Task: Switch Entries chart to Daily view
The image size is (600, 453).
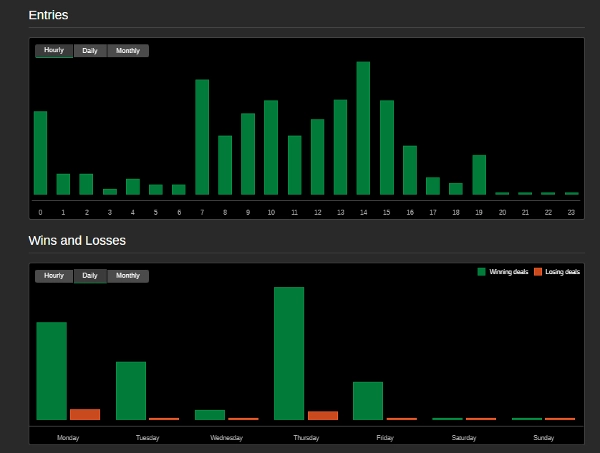Action: (x=90, y=51)
